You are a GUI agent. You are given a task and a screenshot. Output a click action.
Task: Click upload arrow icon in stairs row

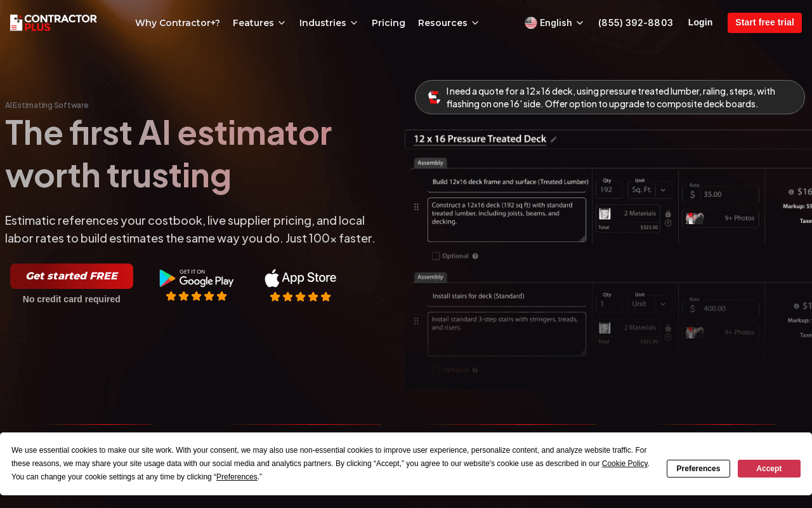click(668, 337)
